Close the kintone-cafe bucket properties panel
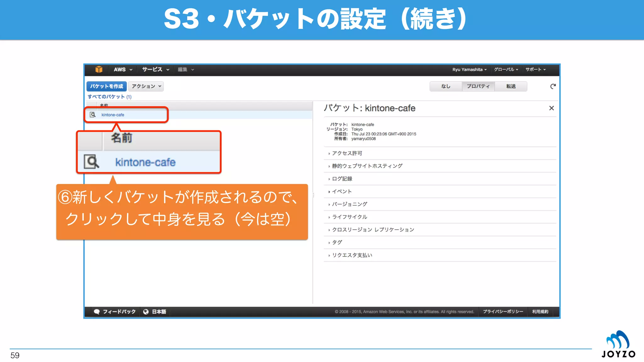644x362 pixels. tap(551, 108)
